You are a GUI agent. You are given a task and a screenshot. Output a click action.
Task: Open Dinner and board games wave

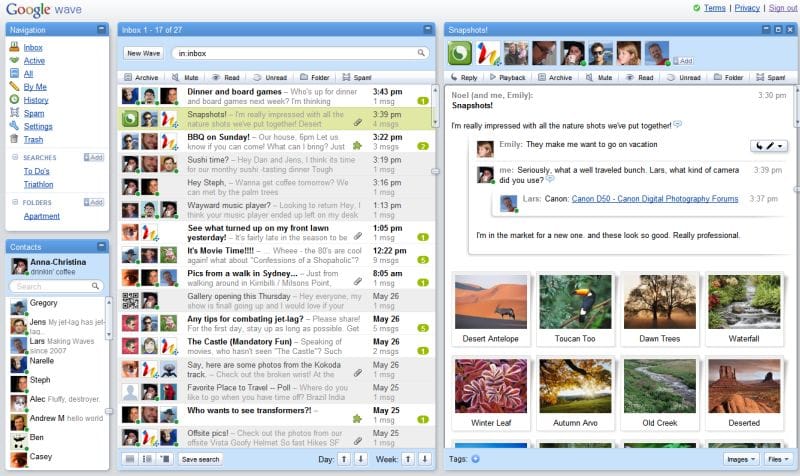(276, 96)
